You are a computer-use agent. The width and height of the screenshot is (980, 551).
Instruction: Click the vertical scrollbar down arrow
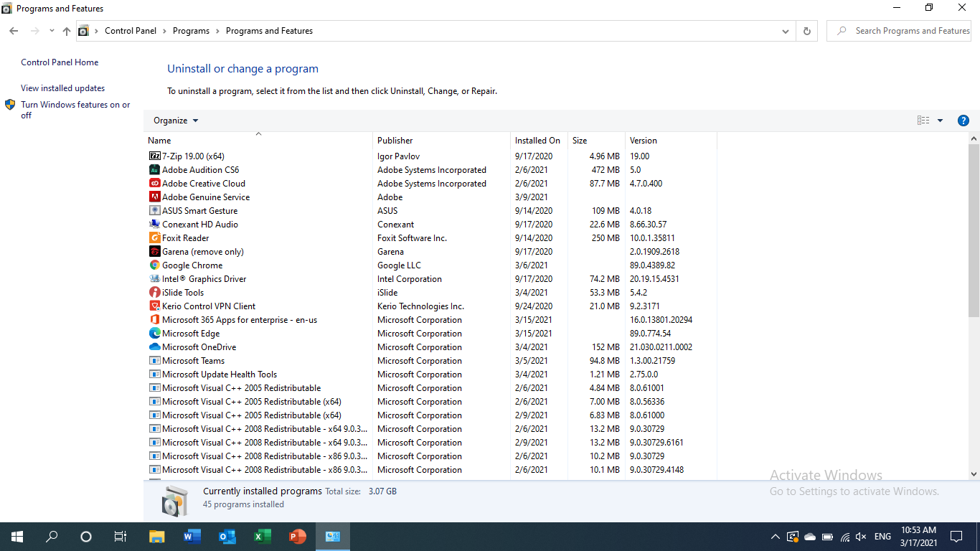tap(974, 474)
